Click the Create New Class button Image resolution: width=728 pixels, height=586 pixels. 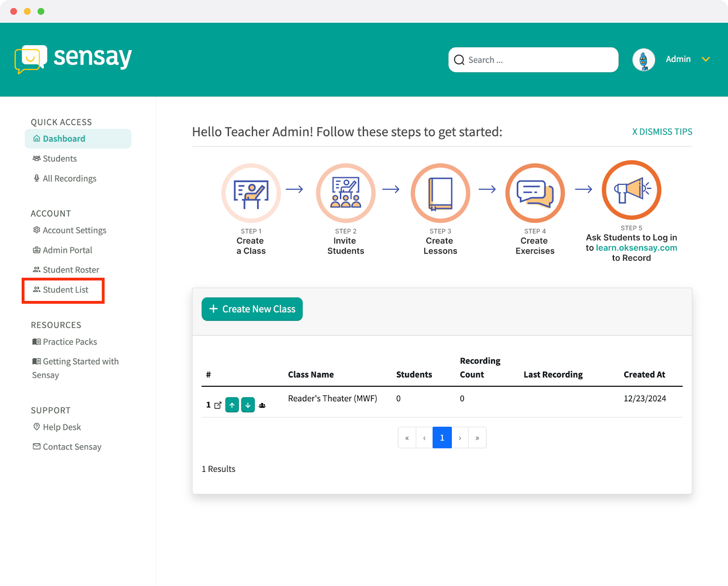[252, 309]
